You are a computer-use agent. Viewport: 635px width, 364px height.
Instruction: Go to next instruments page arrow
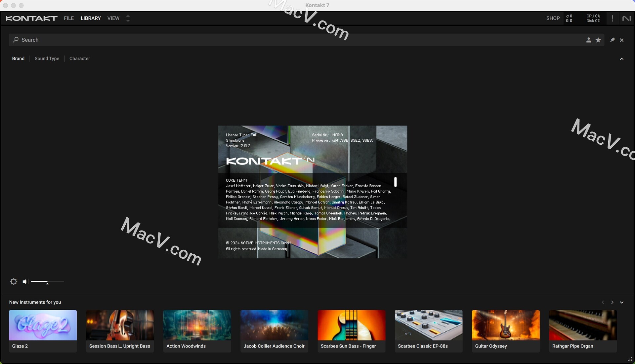tap(612, 302)
